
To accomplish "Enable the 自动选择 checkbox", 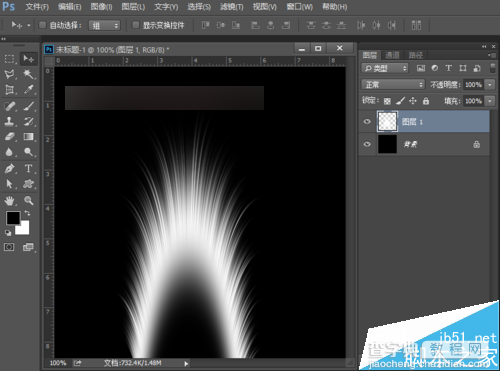I will [x=42, y=25].
